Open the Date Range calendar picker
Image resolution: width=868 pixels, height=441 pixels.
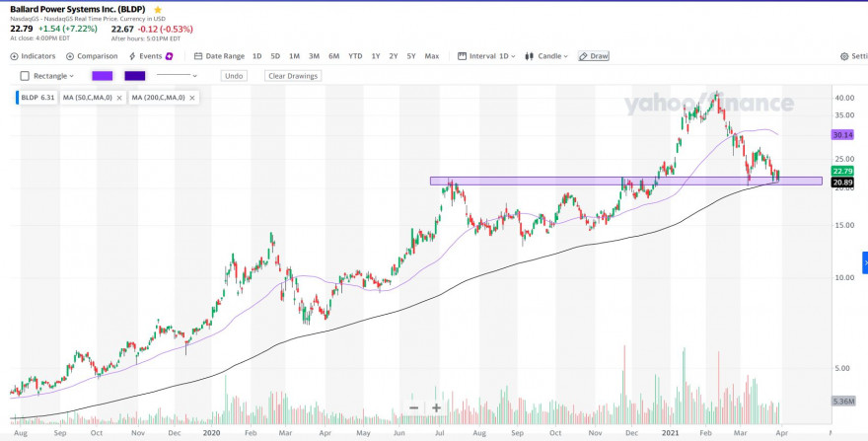tap(219, 56)
